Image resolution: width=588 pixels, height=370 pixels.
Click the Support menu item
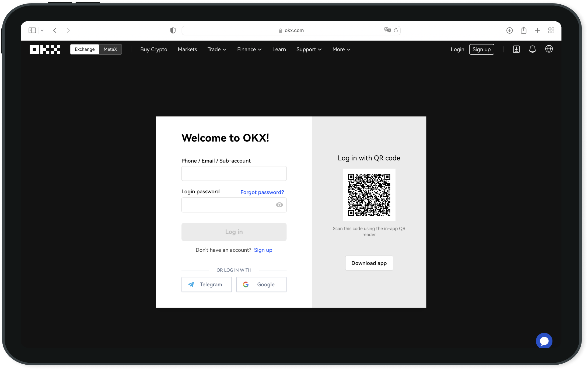pyautogui.click(x=309, y=49)
